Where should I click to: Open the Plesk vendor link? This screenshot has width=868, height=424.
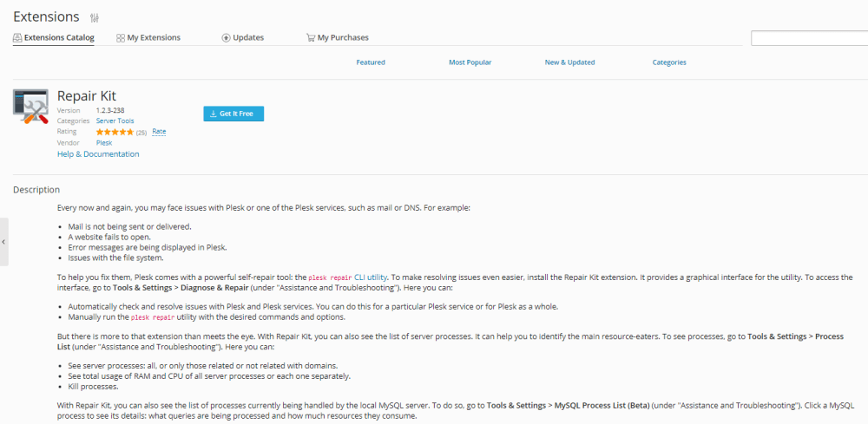click(x=104, y=142)
